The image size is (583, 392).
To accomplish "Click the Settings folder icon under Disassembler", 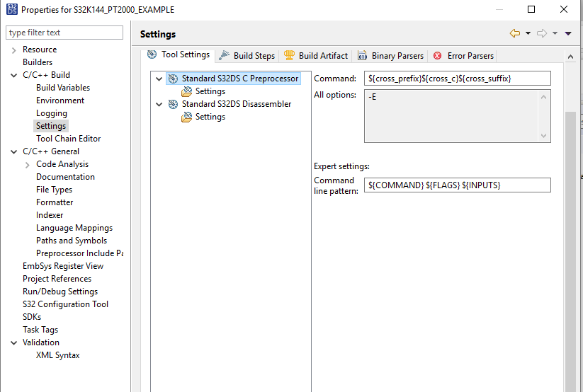I will [x=186, y=117].
